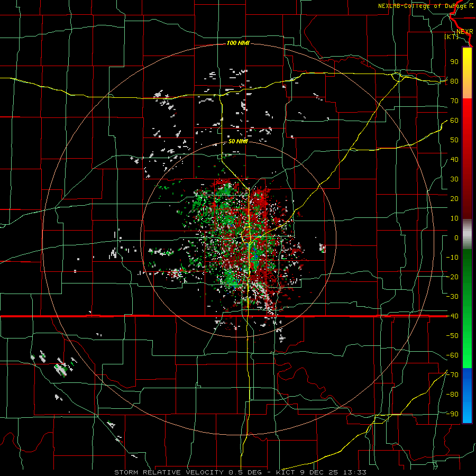Click the 13:33 timestamp text

coord(355,472)
